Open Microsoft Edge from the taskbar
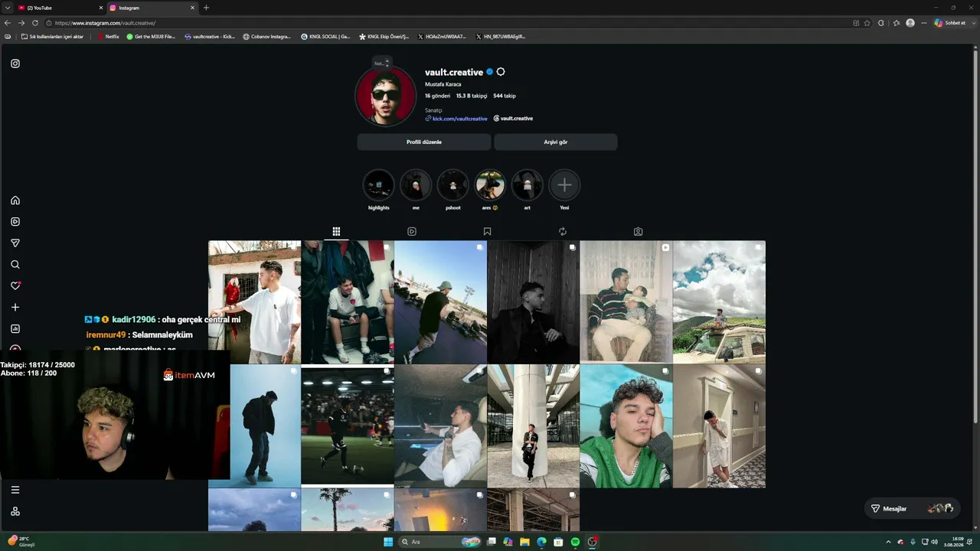Screen dimensions: 980x551 541,542
